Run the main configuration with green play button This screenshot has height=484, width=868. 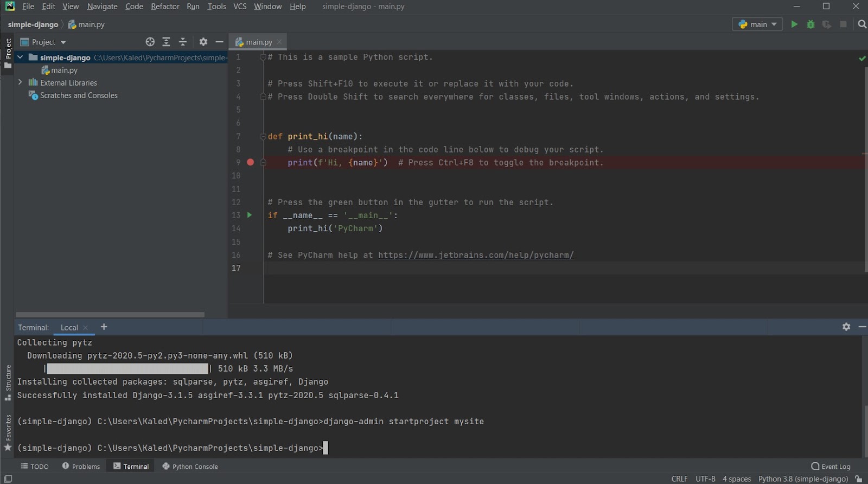click(x=794, y=24)
